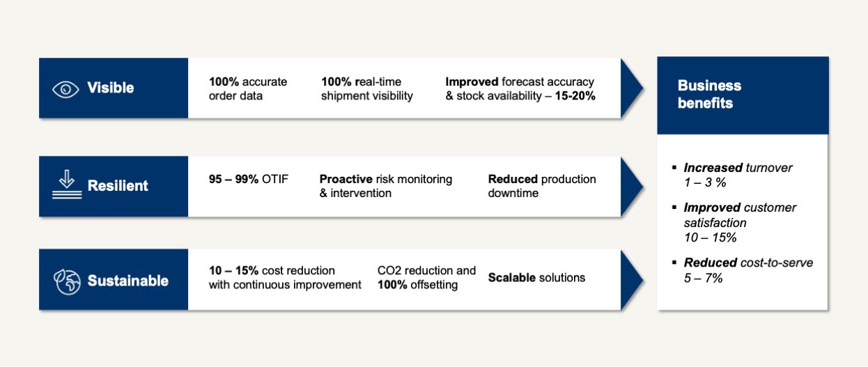This screenshot has width=868, height=367.
Task: Click the 100% accurate order data text
Action: 248,88
